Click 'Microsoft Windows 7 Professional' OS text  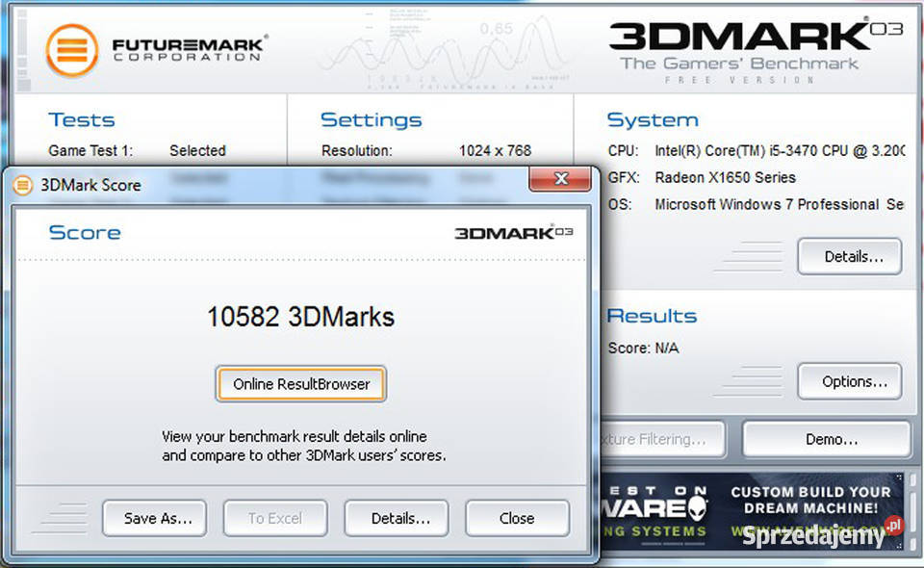click(x=767, y=204)
